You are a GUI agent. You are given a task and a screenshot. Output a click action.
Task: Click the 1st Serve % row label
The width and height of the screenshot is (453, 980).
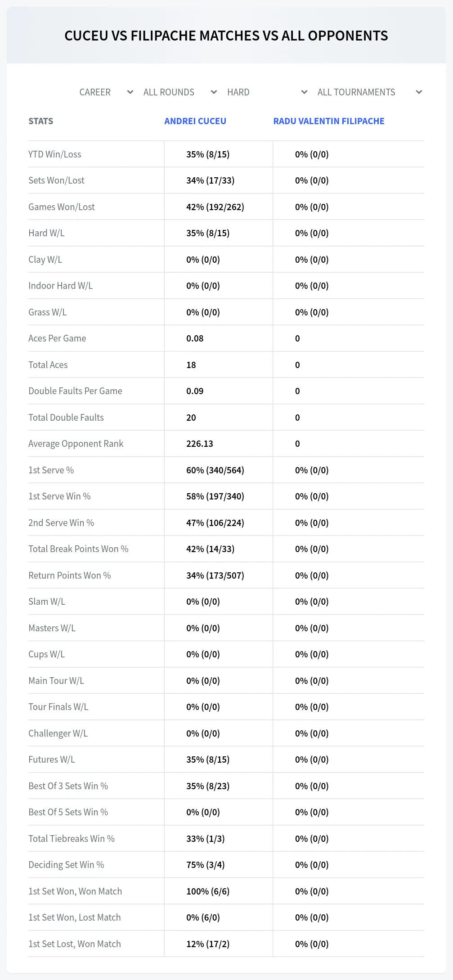point(51,470)
